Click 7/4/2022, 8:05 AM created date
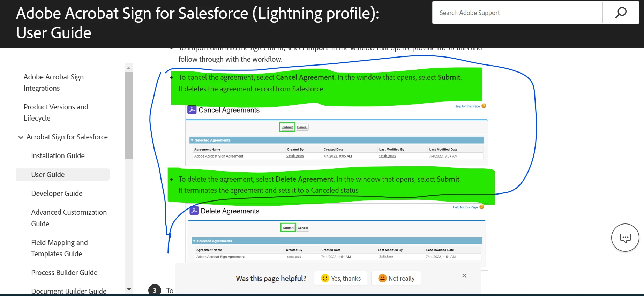Viewport: 644px width, 296px height. coord(338,156)
